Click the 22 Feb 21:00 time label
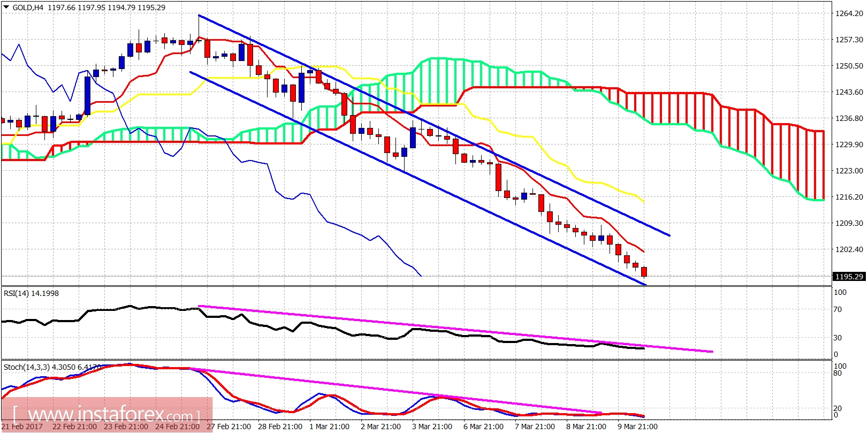The height and width of the screenshot is (434, 868). click(74, 427)
